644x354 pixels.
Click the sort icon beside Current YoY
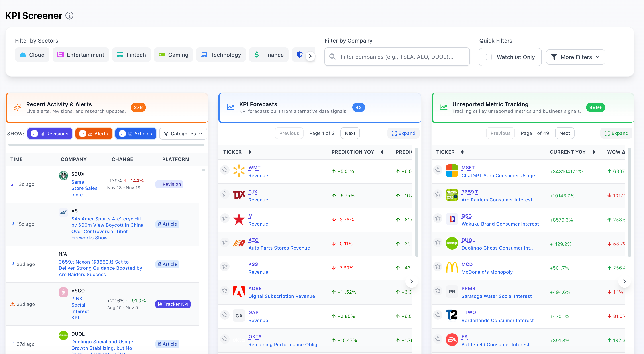(593, 152)
